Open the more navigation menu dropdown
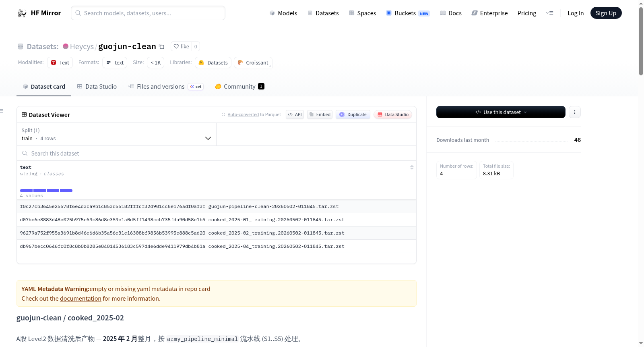Viewport: 644px width, 347px height. 549,13
